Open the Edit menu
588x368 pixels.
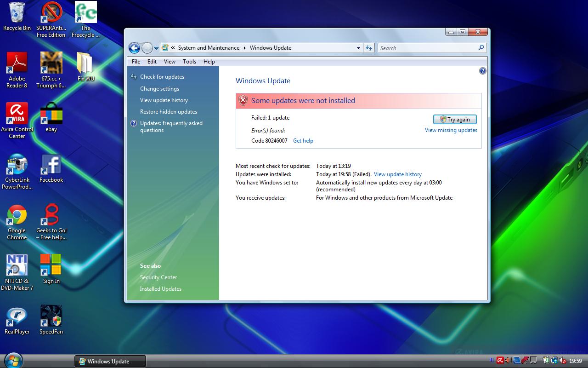[x=152, y=62]
